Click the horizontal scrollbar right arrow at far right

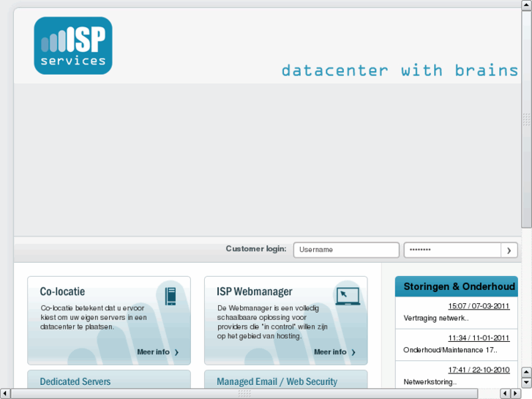click(515, 394)
